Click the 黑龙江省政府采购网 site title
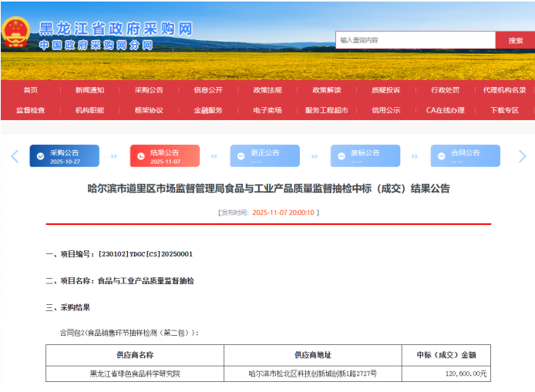The width and height of the screenshot is (535, 392). point(115,28)
